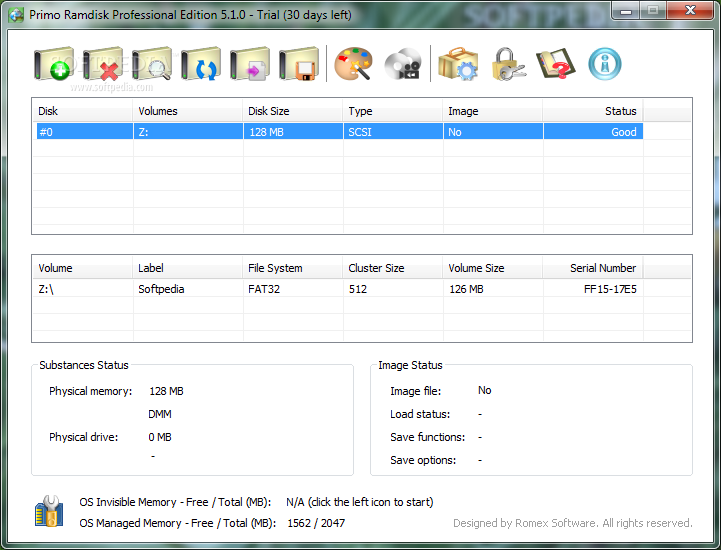Click the Volume column header

83,268
